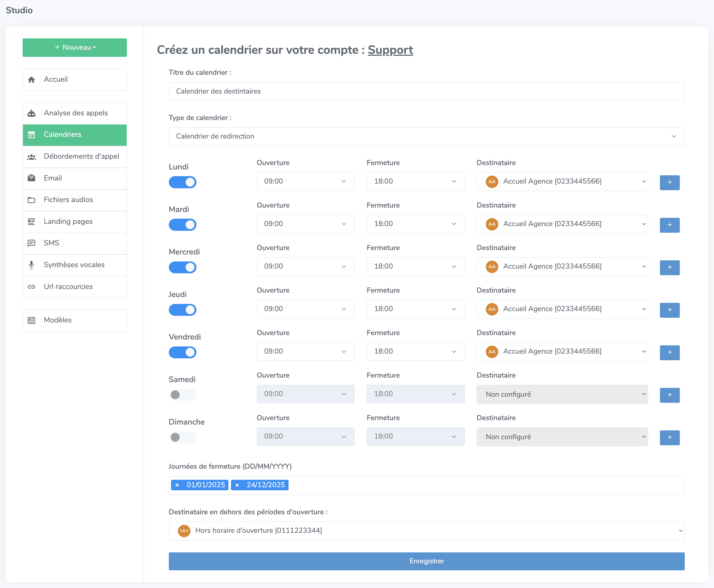Viewport: 714px width, 588px height.
Task: Open the Type de calendrier dropdown
Action: point(426,136)
